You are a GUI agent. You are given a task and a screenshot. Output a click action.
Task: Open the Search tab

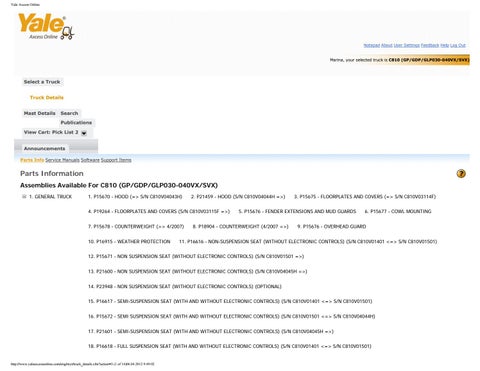click(69, 113)
